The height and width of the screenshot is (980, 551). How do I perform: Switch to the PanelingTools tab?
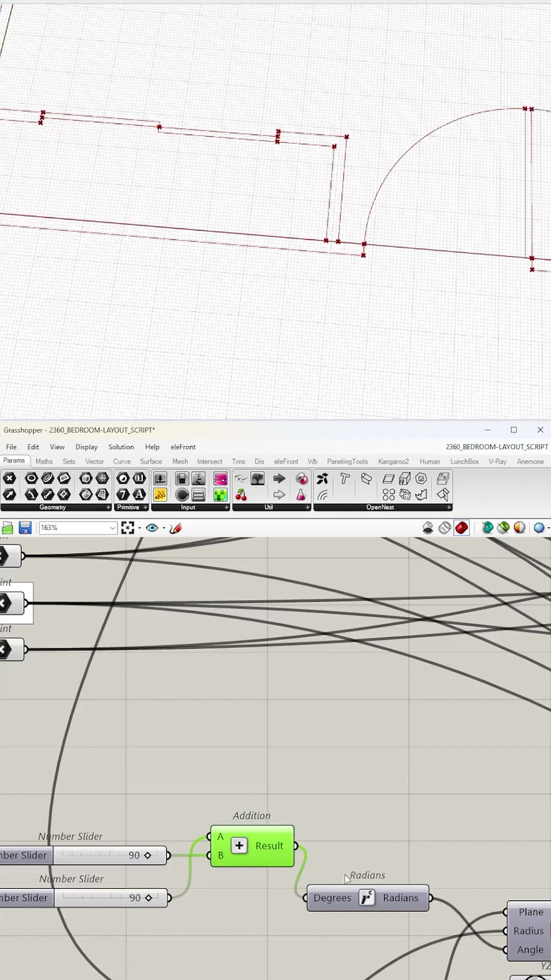[347, 461]
